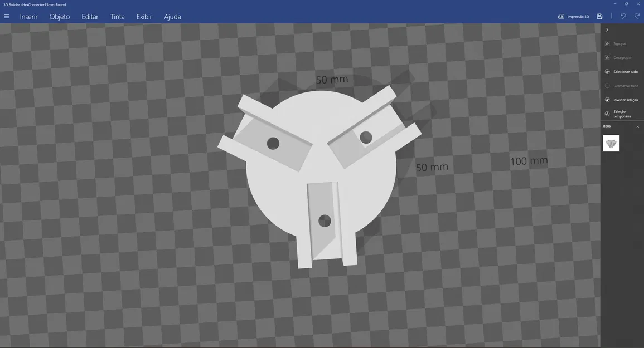Click the Agrupar label
The image size is (644, 348).
coord(620,44)
